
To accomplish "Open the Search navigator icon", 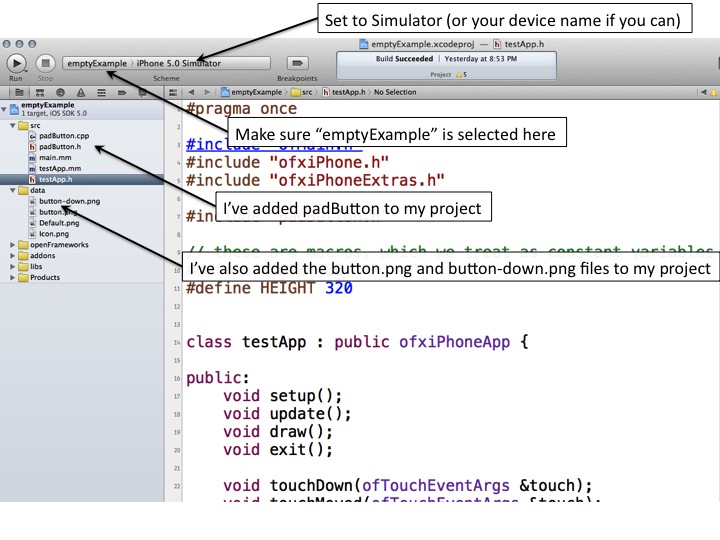I will click(x=60, y=92).
